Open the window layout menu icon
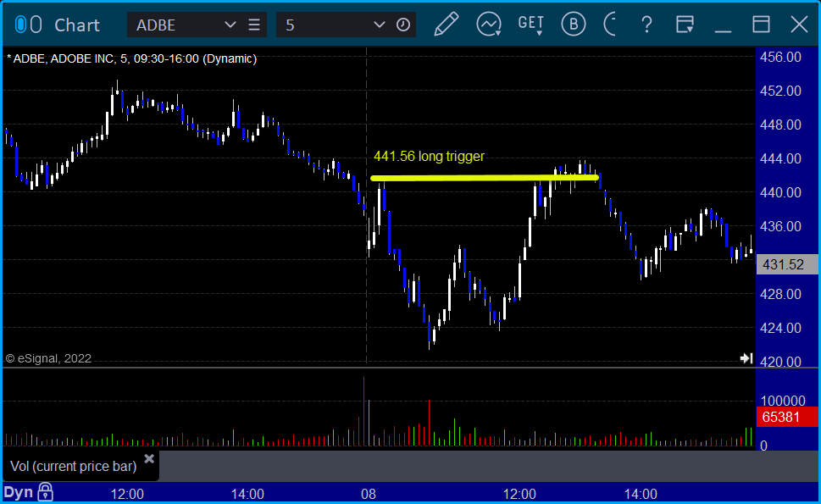Image resolution: width=821 pixels, height=504 pixels. tap(685, 25)
